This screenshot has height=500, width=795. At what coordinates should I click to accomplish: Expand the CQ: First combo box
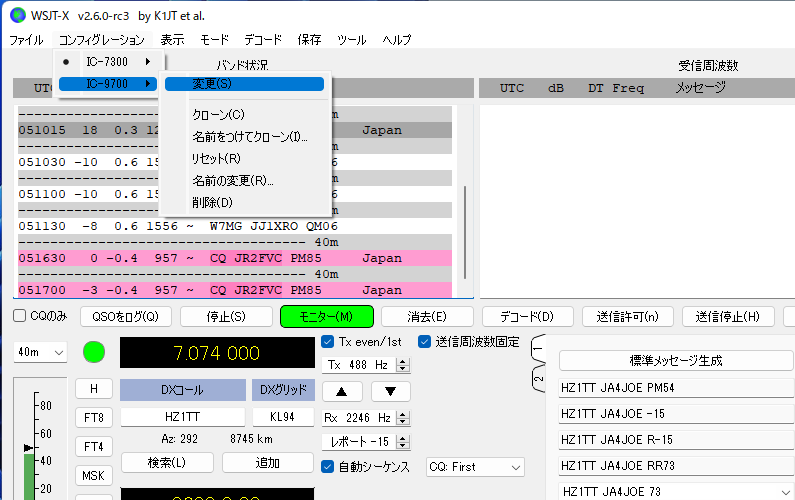pos(475,467)
